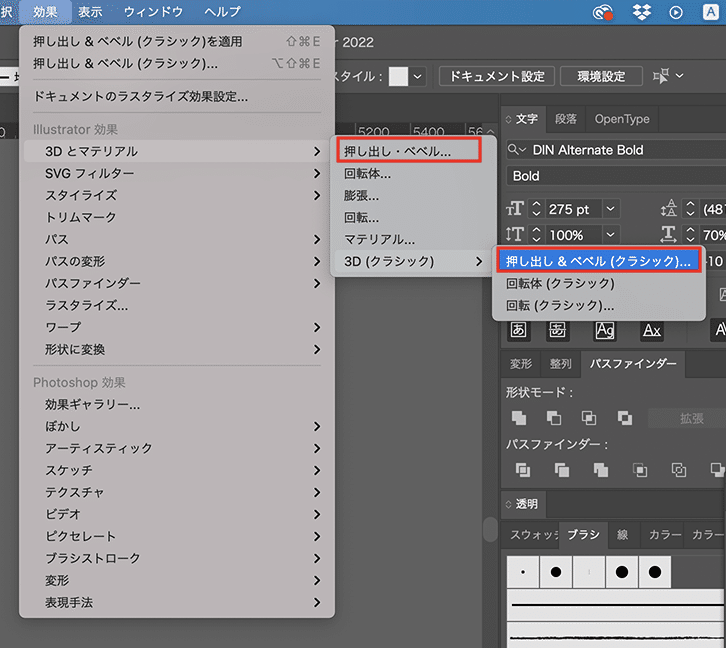
Task: Expand the パス submenu
Action: pyautogui.click(x=177, y=239)
